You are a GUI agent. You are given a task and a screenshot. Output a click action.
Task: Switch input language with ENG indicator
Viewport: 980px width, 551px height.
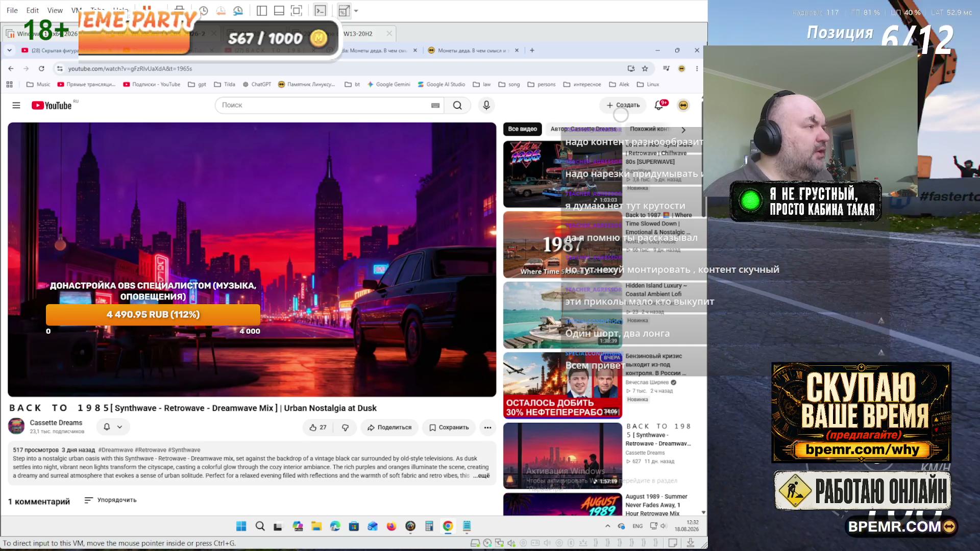tap(638, 526)
